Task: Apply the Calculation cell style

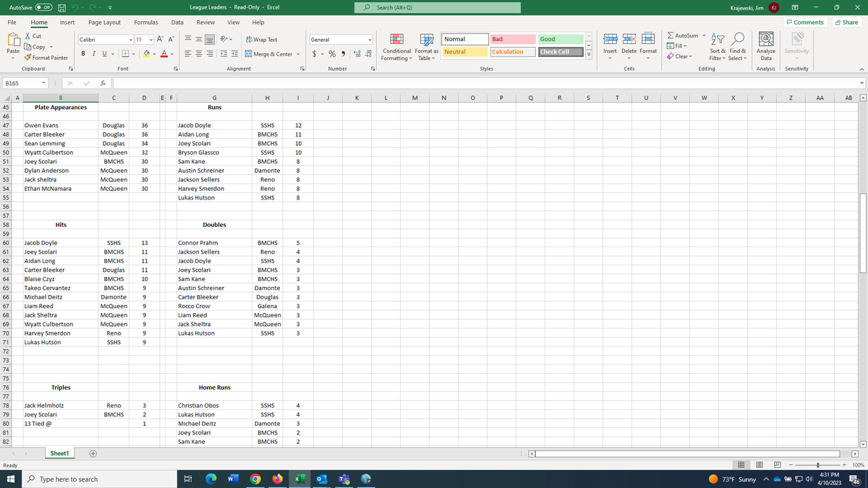Action: point(514,52)
